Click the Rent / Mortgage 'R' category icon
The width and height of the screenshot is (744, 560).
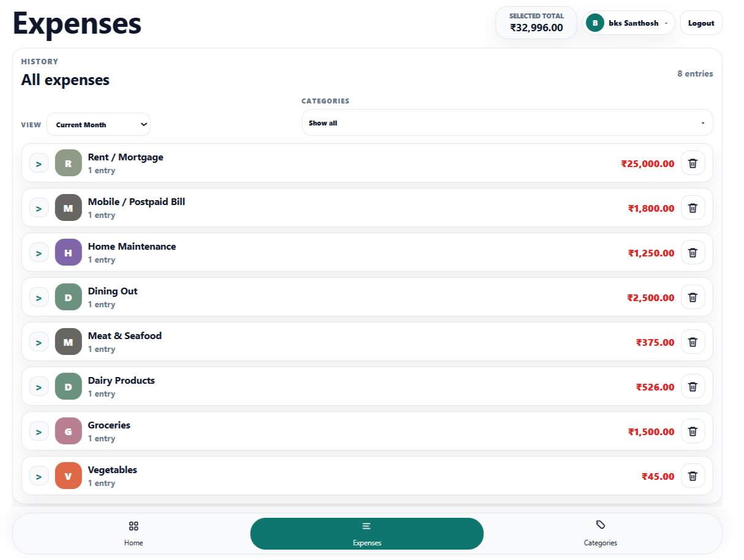(69, 163)
